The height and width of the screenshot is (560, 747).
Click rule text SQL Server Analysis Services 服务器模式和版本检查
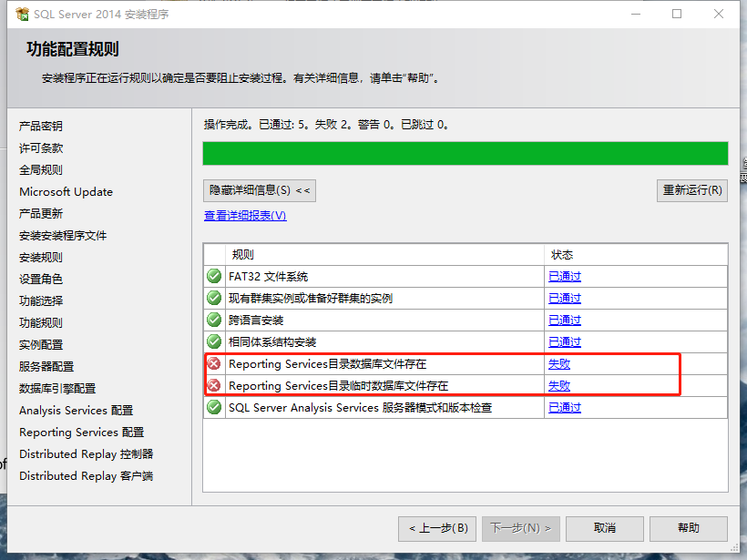(361, 408)
